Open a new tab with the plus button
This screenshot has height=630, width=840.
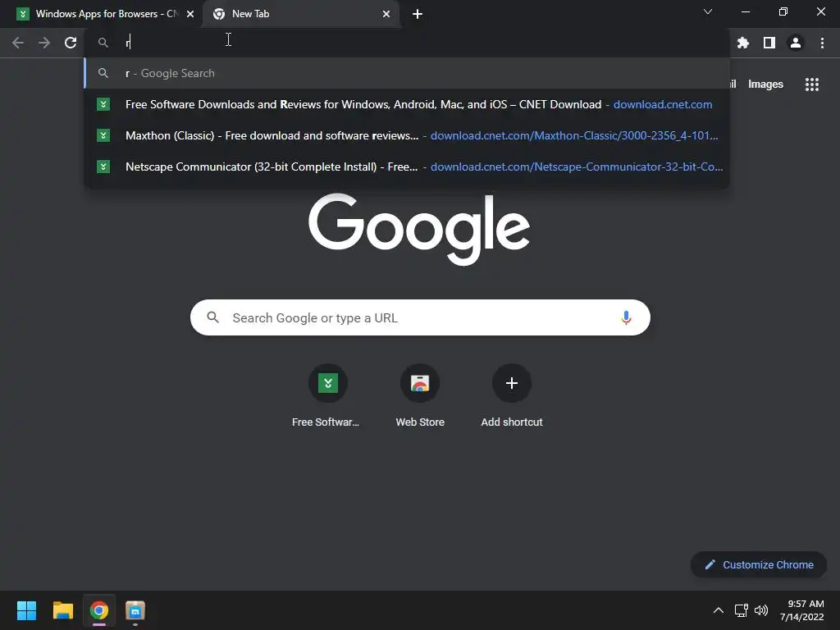(x=418, y=14)
